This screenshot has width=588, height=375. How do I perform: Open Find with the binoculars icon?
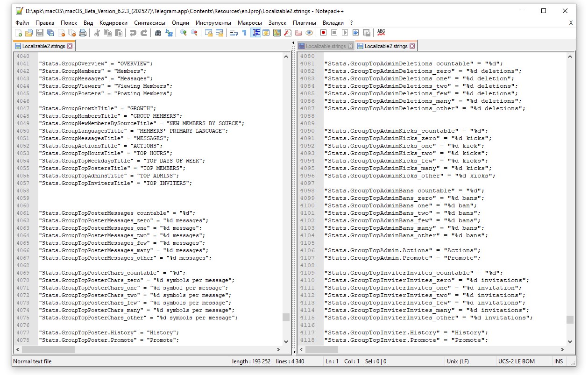point(158,33)
